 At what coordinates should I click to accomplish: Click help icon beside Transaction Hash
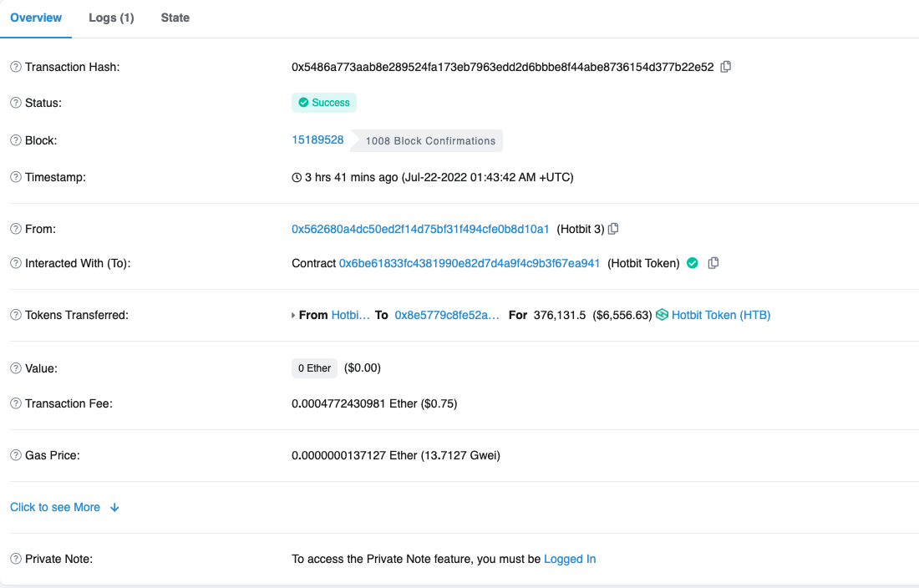point(16,67)
